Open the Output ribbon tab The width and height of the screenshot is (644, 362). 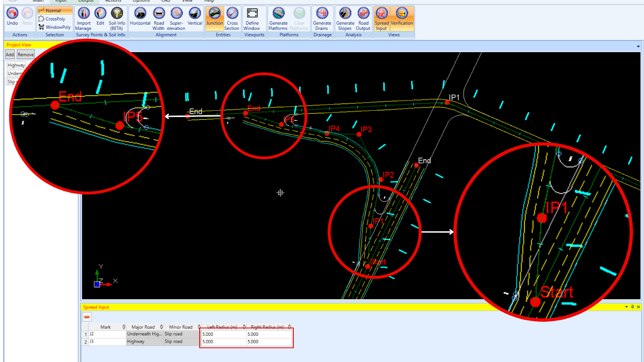point(86,1)
